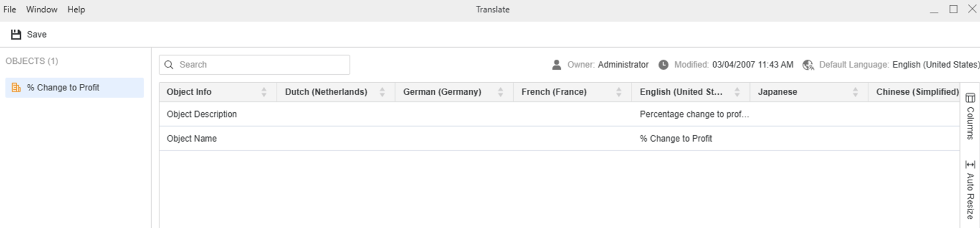980x228 pixels.
Task: Click the Default Language globe icon
Action: (x=808, y=64)
